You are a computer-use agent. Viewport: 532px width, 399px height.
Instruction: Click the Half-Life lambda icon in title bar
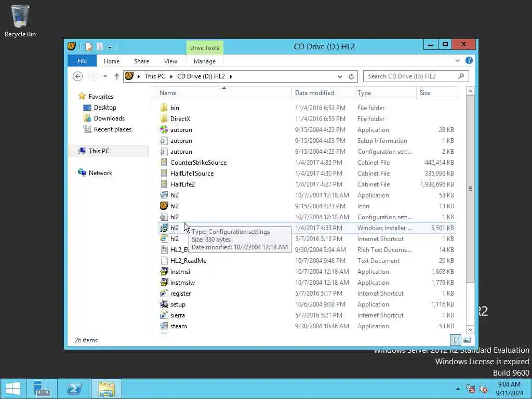click(72, 46)
